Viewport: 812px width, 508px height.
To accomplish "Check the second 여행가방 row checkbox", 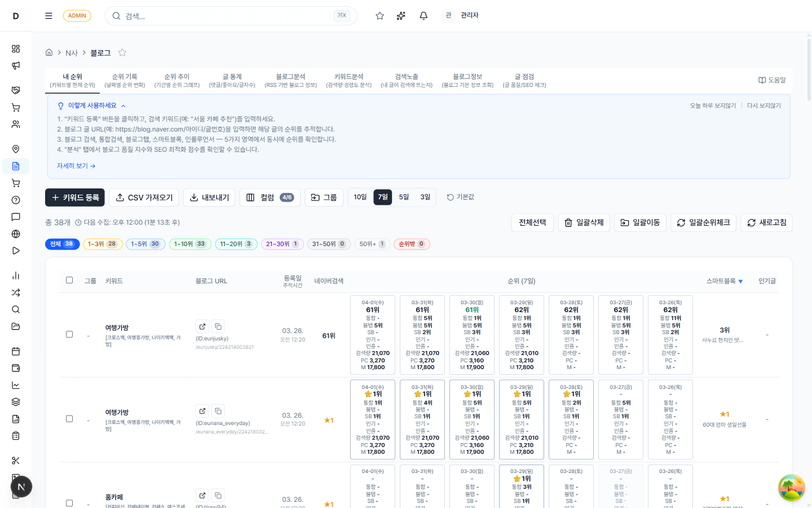I will coord(69,419).
